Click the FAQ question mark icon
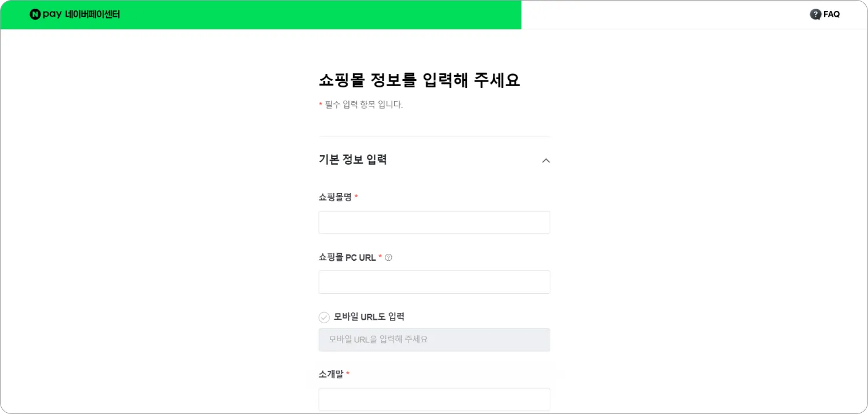 coord(815,14)
